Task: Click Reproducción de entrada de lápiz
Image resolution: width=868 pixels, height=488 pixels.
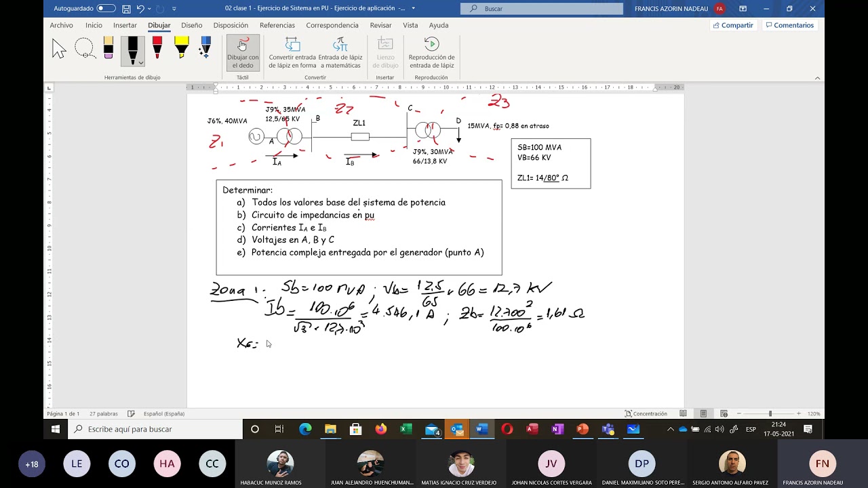Action: click(x=431, y=53)
